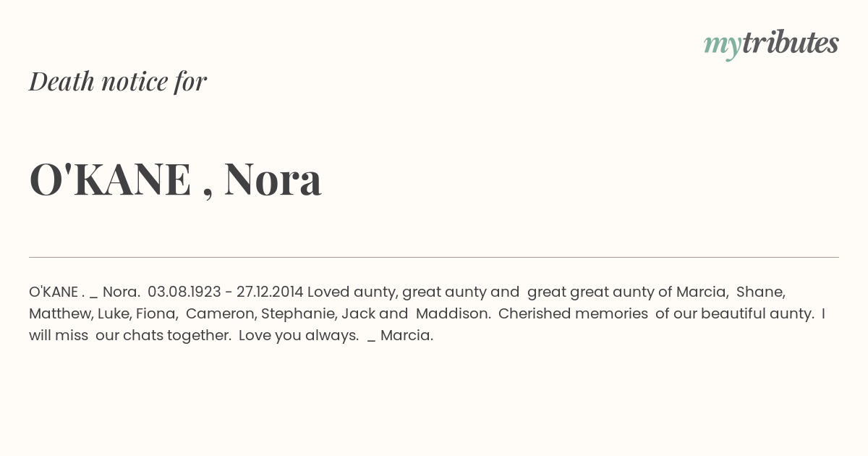Click the closing signature "_ Marcia."
Screen dimensions: 868x456
coord(401,335)
